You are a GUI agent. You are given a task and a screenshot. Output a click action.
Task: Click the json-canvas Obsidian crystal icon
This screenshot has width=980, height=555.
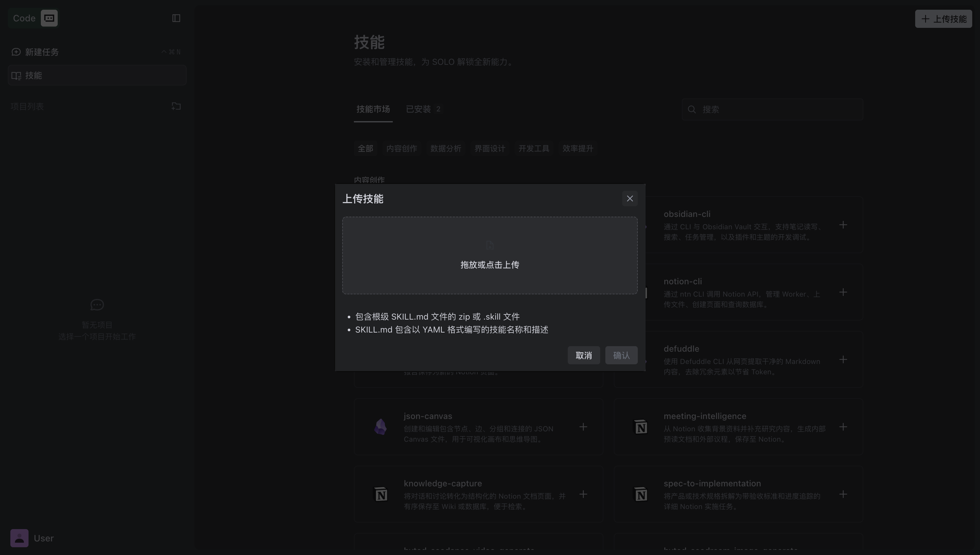click(x=380, y=427)
